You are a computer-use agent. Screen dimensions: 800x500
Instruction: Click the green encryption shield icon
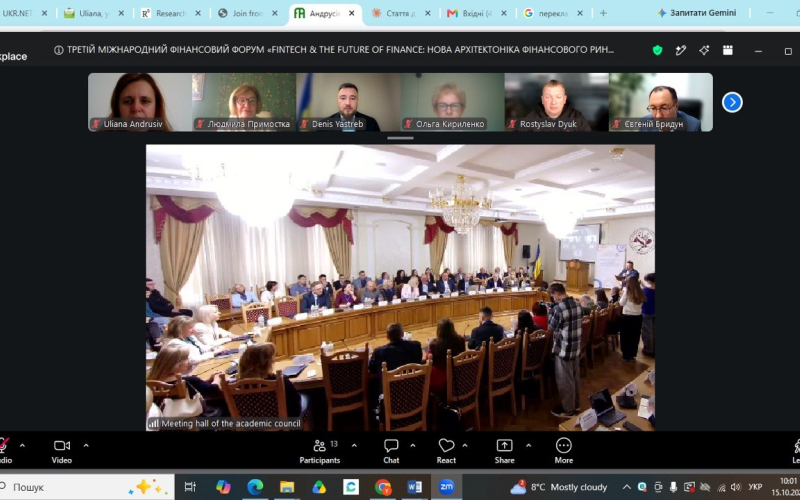[657, 50]
